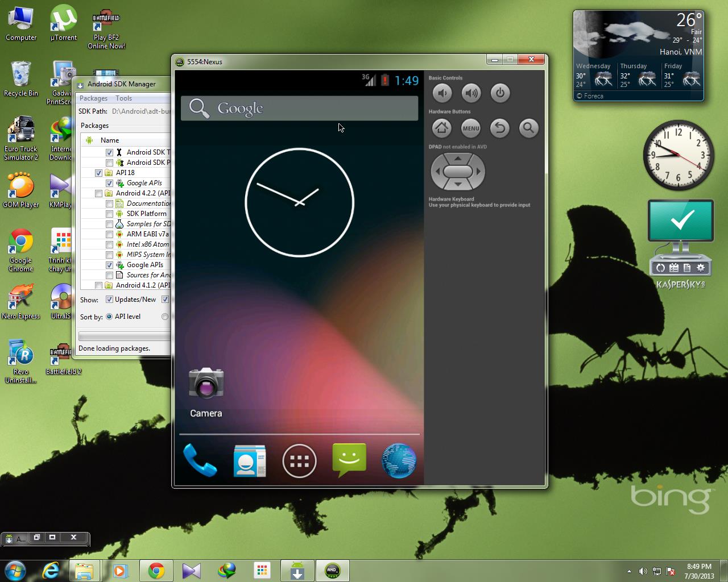
Task: Open the Phone dialer in Android dock
Action: pos(200,460)
